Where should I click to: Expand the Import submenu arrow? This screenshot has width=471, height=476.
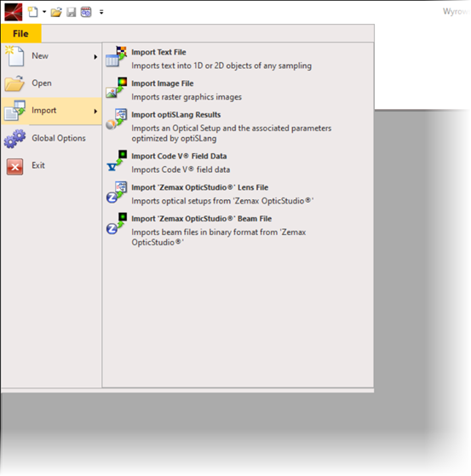[95, 112]
